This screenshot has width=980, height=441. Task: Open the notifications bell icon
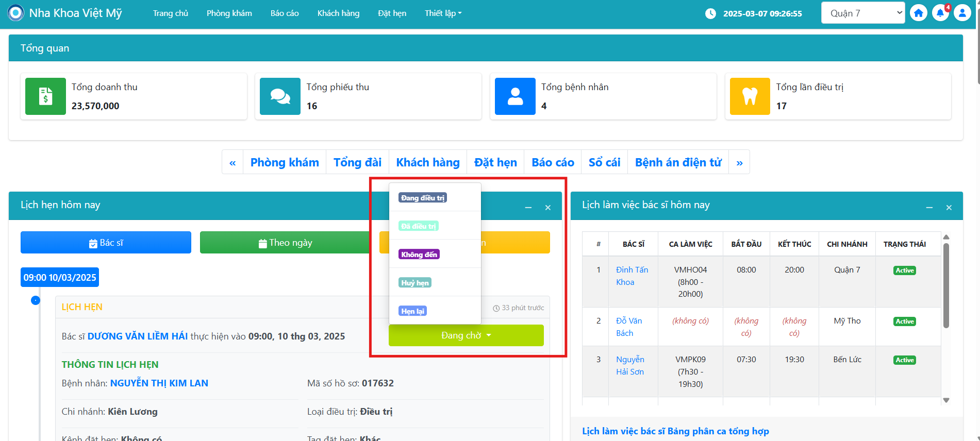(x=940, y=13)
